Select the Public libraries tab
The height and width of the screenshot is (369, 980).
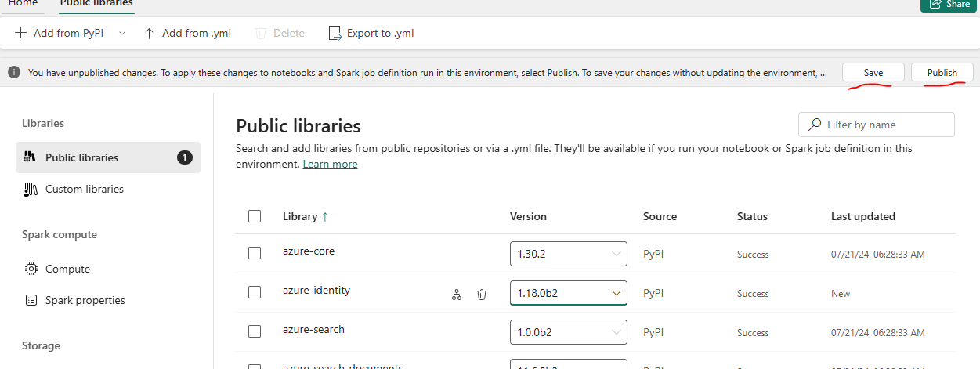click(x=96, y=3)
